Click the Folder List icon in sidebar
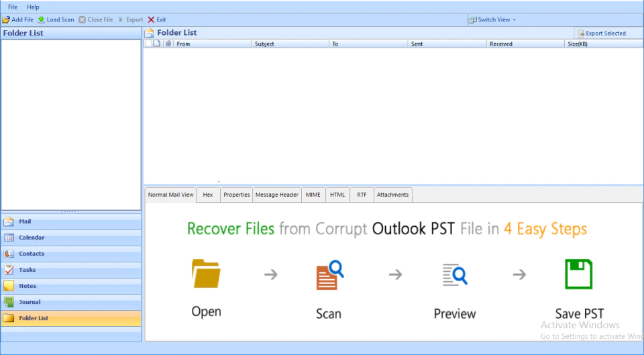This screenshot has width=644, height=355. click(x=9, y=318)
